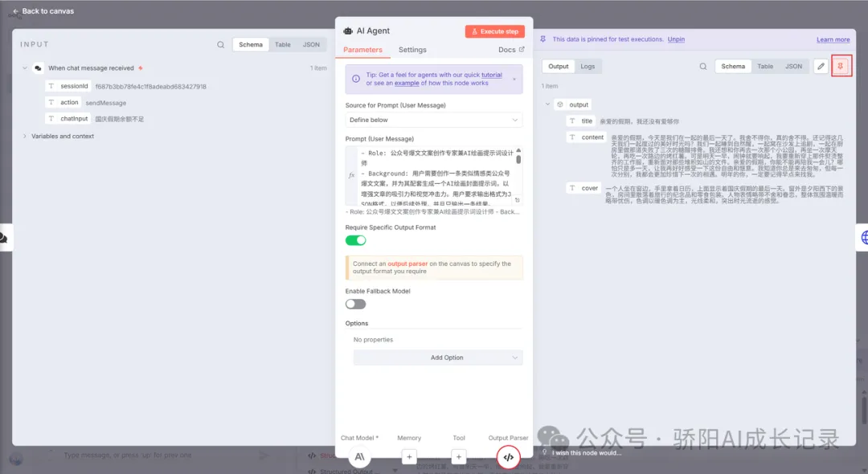Click the chat trigger node icon
868x474 pixels.
coord(38,68)
